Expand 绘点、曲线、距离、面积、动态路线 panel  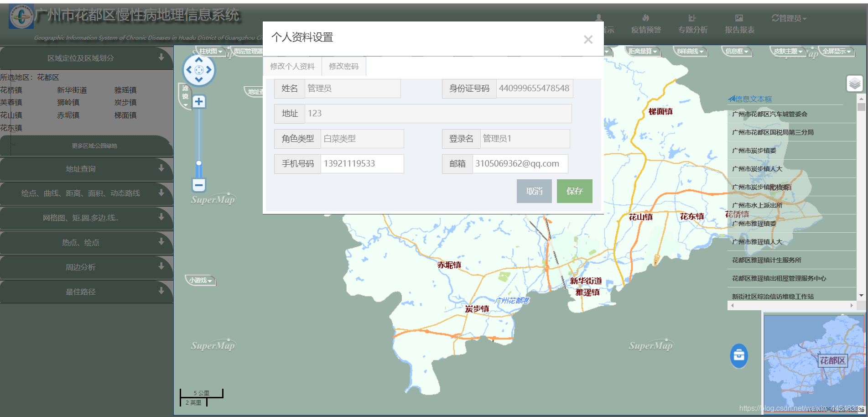coord(86,193)
